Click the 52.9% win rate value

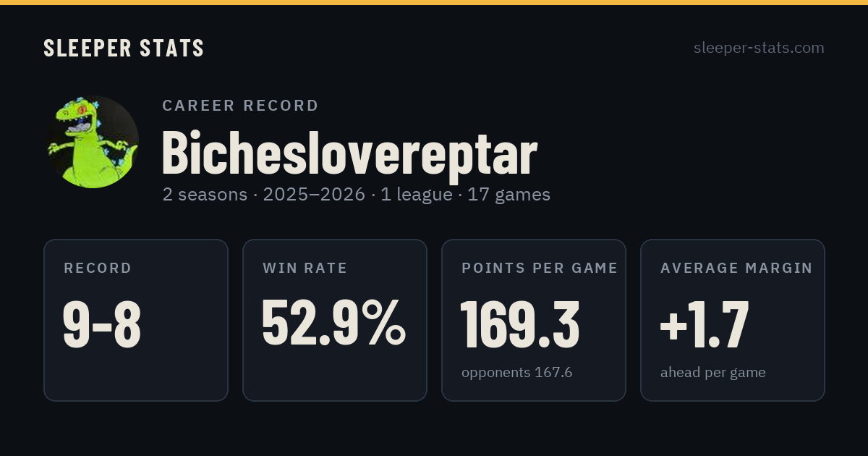[334, 324]
